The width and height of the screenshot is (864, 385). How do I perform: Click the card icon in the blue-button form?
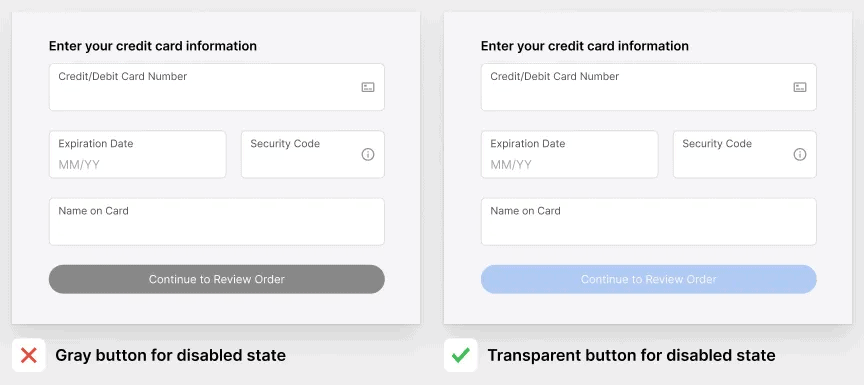[800, 87]
